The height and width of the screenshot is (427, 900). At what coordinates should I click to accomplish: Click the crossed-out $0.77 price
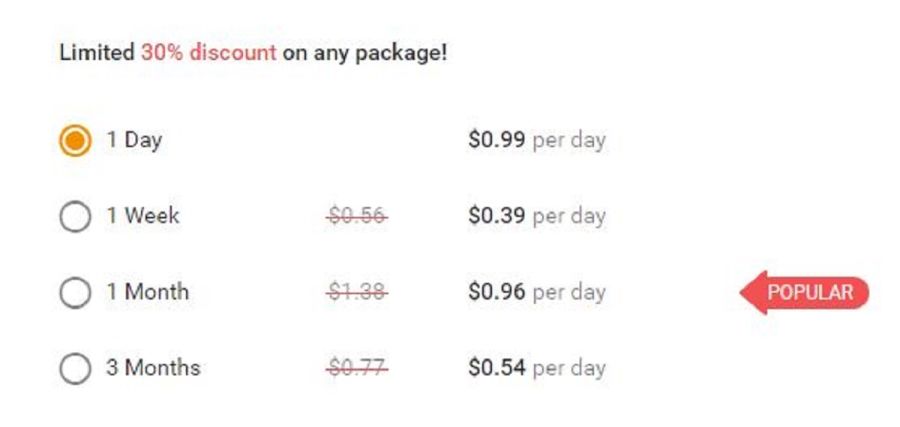point(357,368)
